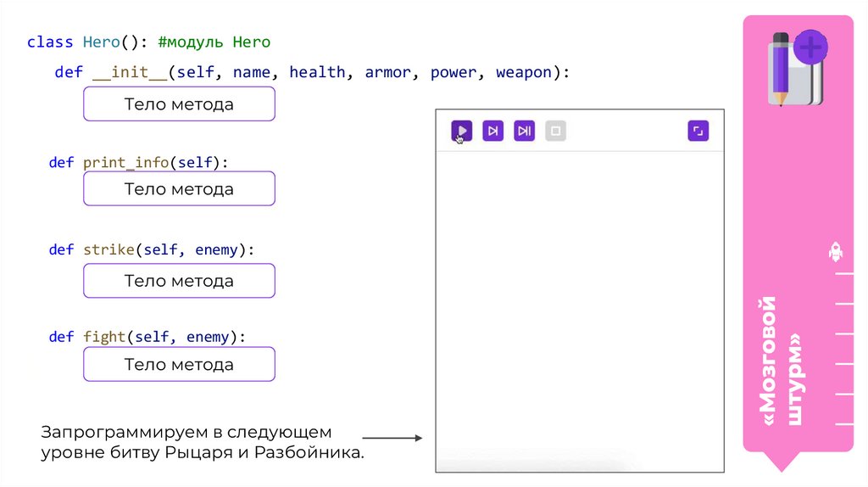Click the skip-to-end button with the double bar
868x487 pixels.
[524, 132]
